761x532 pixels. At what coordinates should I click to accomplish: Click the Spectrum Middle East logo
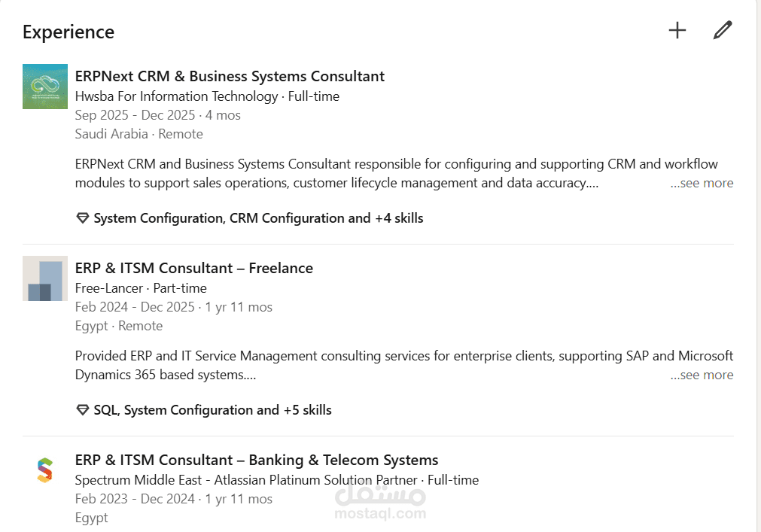point(45,470)
